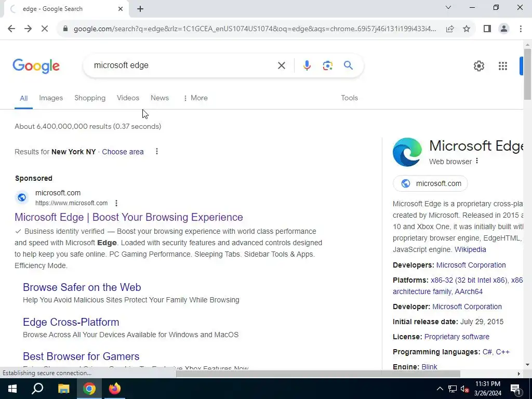The image size is (532, 399).
Task: Open the Tools filter options
Action: click(x=349, y=98)
